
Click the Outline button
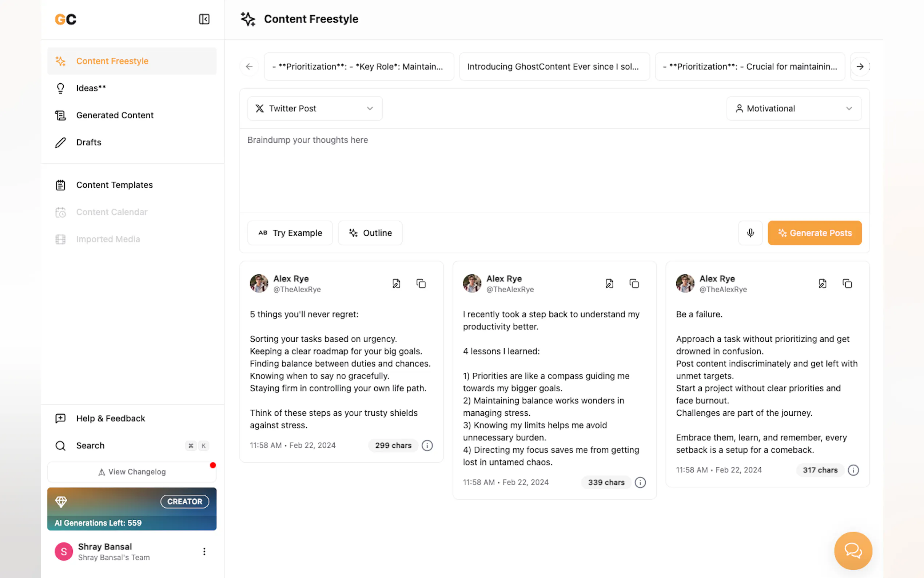point(370,233)
